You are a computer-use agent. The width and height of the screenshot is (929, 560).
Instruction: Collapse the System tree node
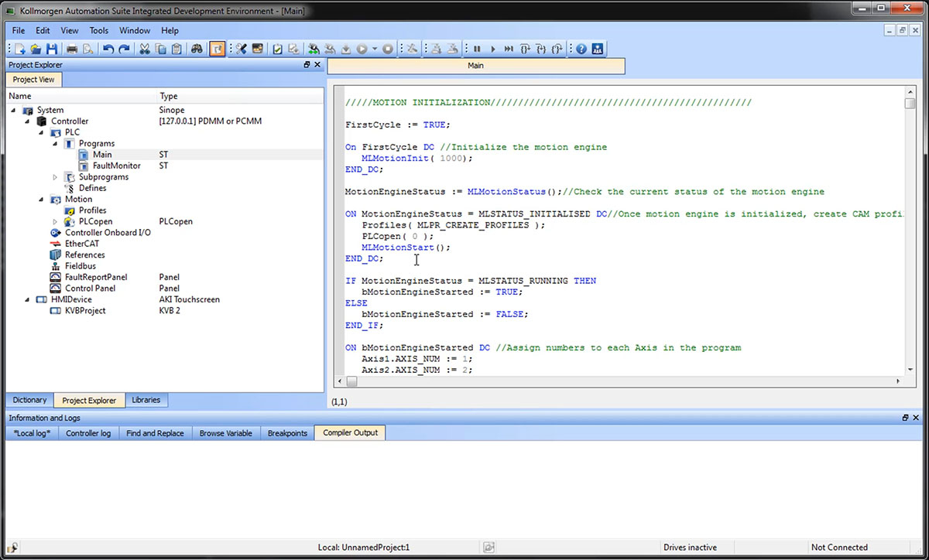pyautogui.click(x=13, y=110)
